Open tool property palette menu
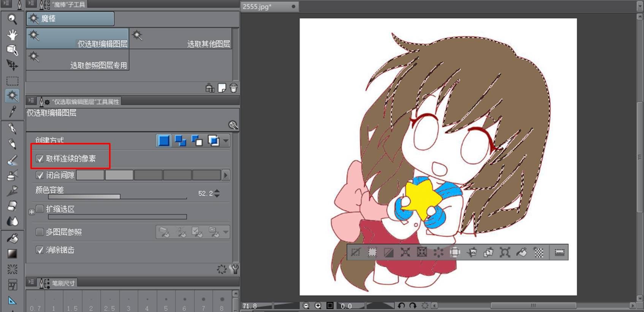Screen dimensions: 644x312 pos(31,101)
